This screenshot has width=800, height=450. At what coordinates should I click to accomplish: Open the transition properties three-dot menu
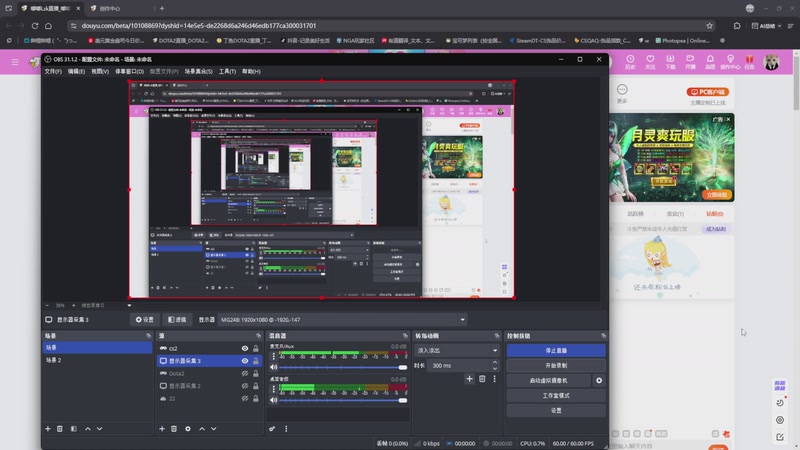click(x=494, y=379)
